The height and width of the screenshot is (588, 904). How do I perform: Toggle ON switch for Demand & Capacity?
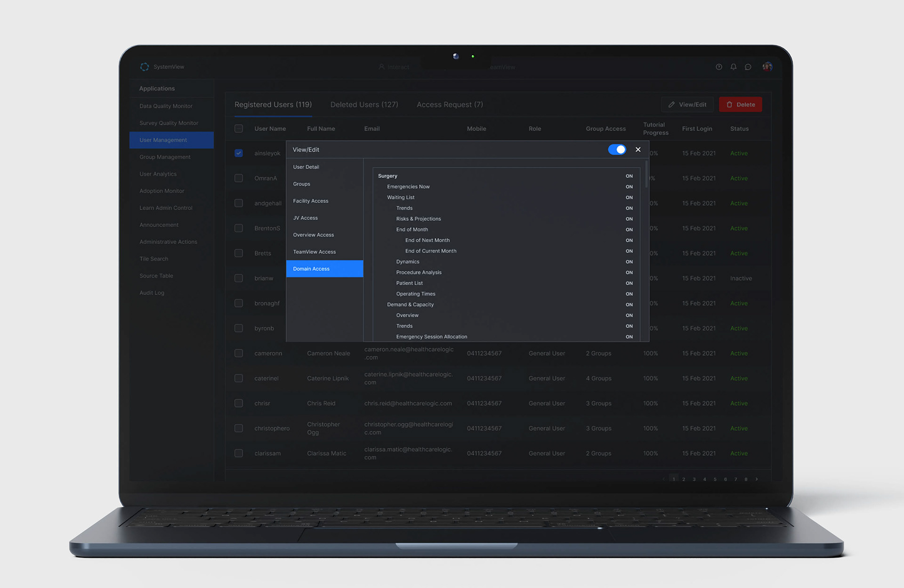click(629, 305)
